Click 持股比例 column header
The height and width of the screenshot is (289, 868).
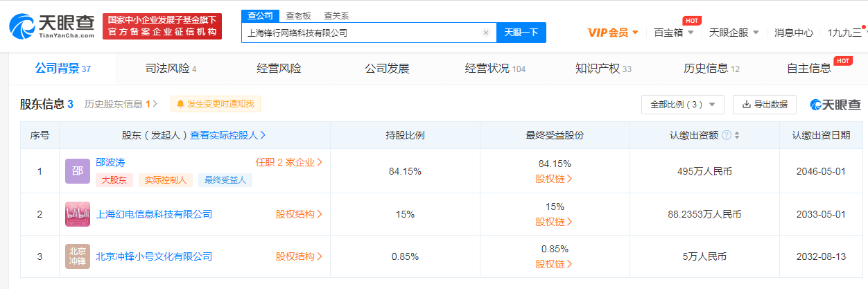point(405,135)
